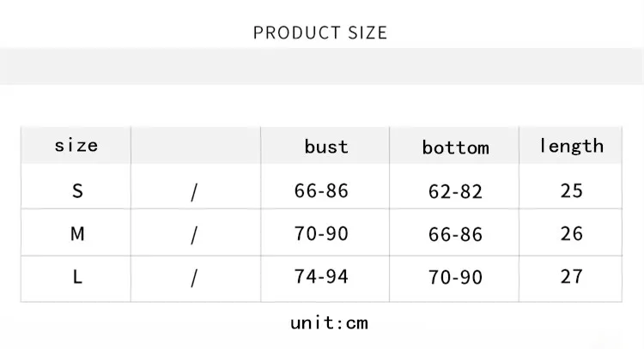Select bottom value 70-90 for size L
Viewport: 644px width, 349px height.
pyautogui.click(x=455, y=277)
